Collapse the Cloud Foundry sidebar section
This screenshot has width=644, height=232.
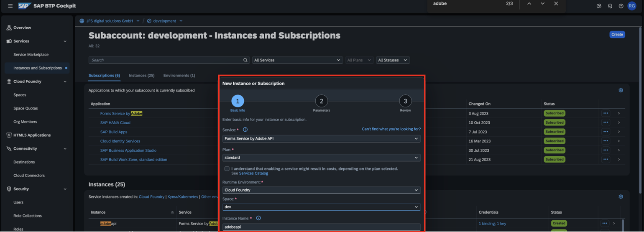click(65, 82)
